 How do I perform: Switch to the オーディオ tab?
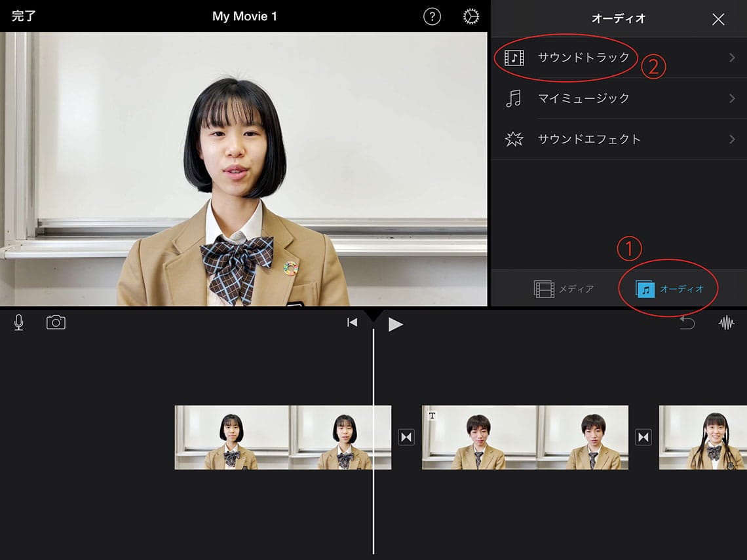pos(669,289)
